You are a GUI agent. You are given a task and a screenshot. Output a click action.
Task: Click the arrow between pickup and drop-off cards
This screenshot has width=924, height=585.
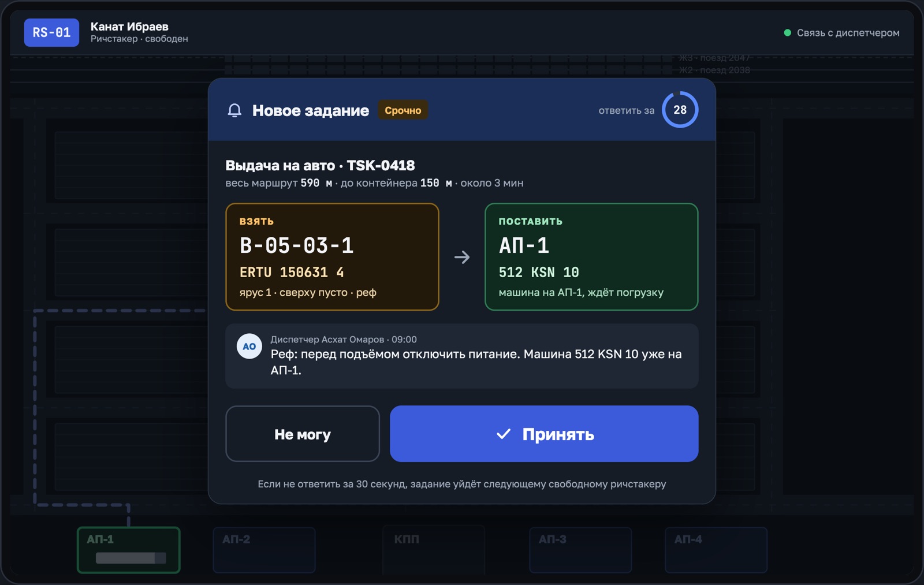coord(462,257)
